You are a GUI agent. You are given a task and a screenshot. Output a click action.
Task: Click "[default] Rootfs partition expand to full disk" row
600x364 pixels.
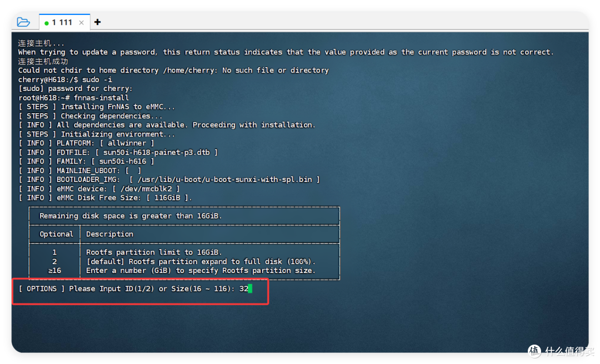coord(201,261)
